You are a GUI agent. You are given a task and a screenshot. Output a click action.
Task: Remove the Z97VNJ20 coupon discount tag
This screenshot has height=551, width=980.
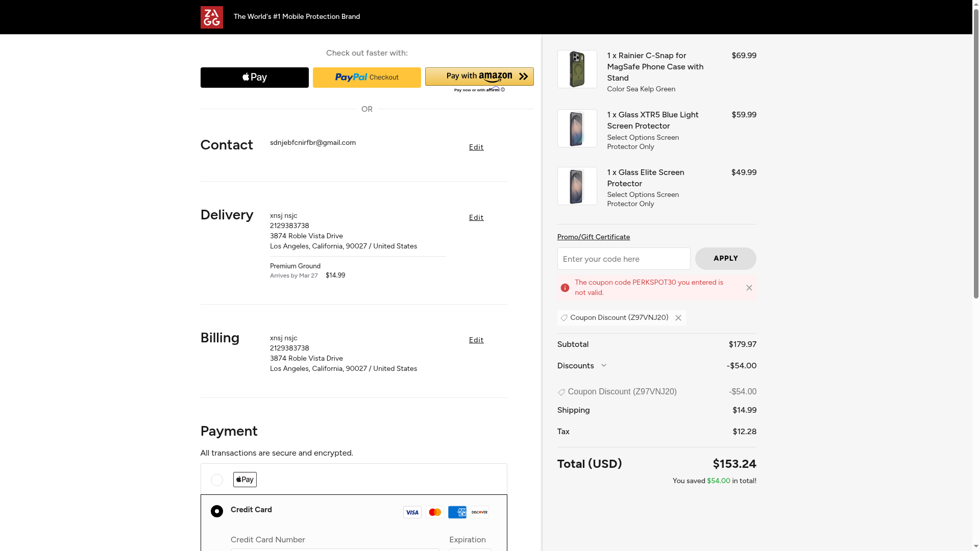(x=678, y=318)
